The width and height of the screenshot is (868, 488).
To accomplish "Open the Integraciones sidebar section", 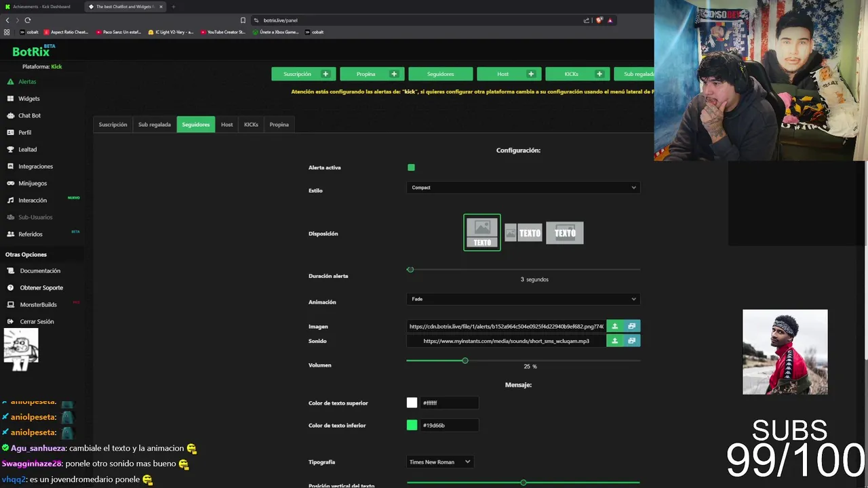I will pyautogui.click(x=35, y=166).
